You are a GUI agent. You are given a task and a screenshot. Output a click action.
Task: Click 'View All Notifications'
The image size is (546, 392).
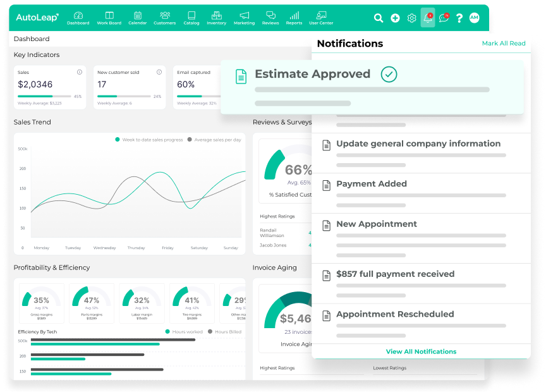coord(421,352)
